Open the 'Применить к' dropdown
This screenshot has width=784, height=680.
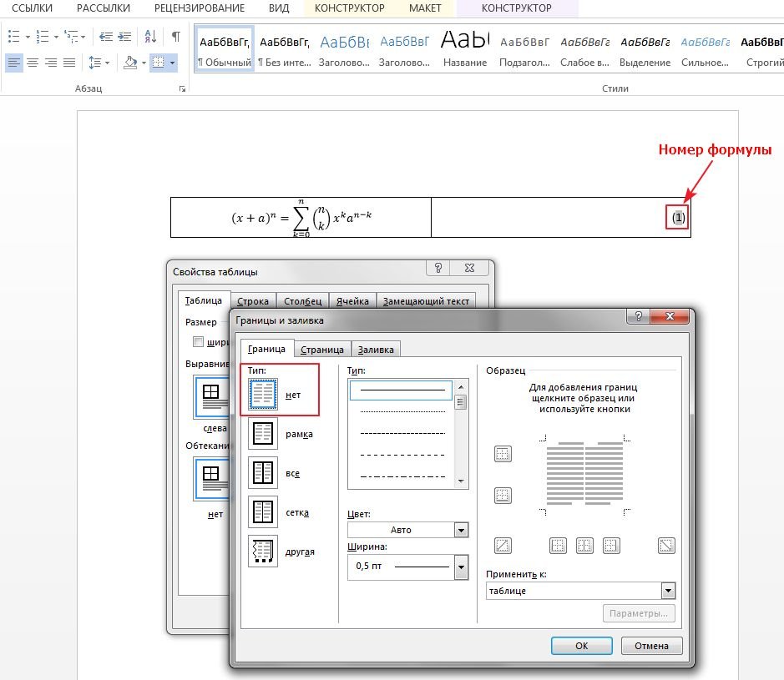[667, 591]
